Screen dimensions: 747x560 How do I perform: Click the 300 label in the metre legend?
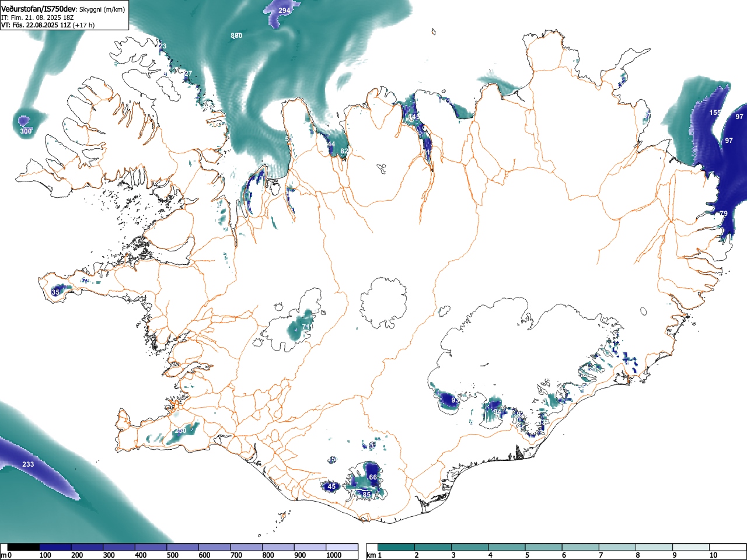(109, 555)
